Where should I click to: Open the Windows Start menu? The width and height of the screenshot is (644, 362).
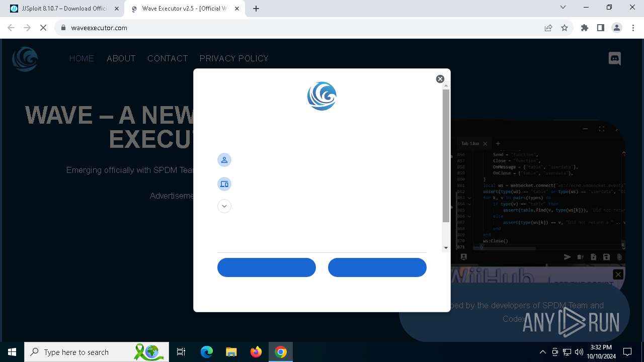click(x=12, y=352)
